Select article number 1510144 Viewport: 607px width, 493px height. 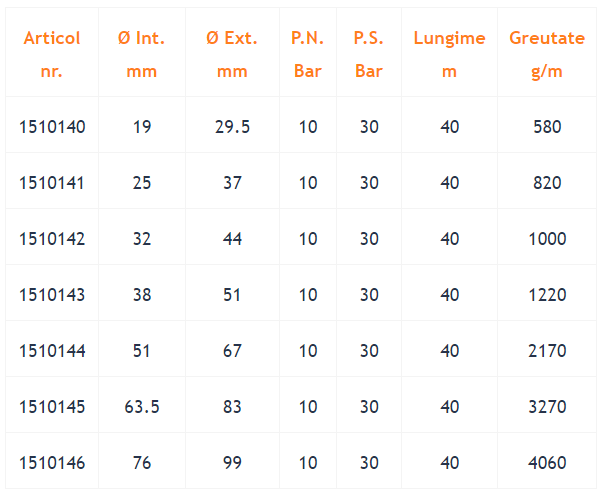tap(52, 351)
